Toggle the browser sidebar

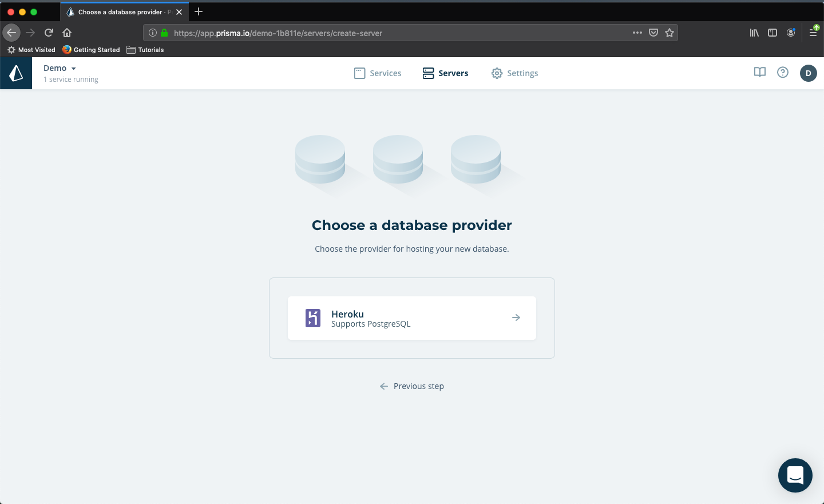click(x=772, y=33)
